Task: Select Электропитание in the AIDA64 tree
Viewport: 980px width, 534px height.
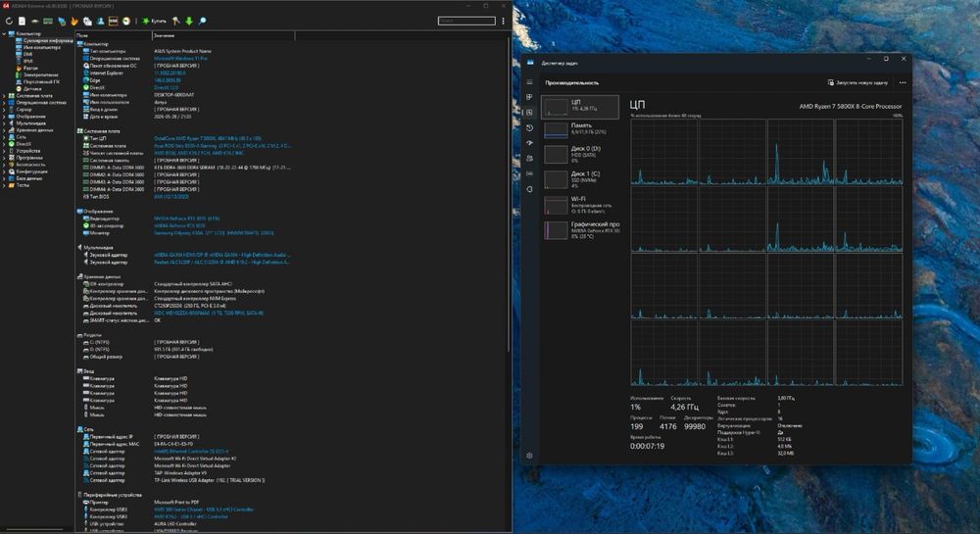Action: pos(37,74)
